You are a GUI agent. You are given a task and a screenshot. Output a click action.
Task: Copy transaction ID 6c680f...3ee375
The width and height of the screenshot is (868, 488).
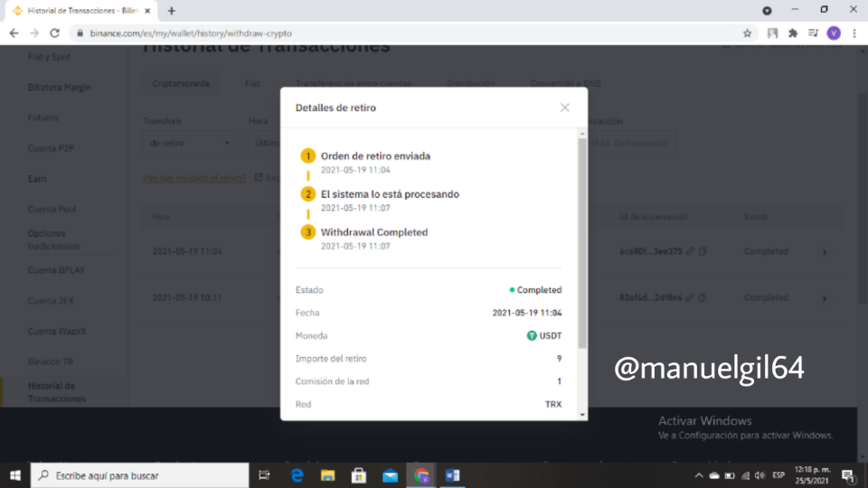click(703, 251)
